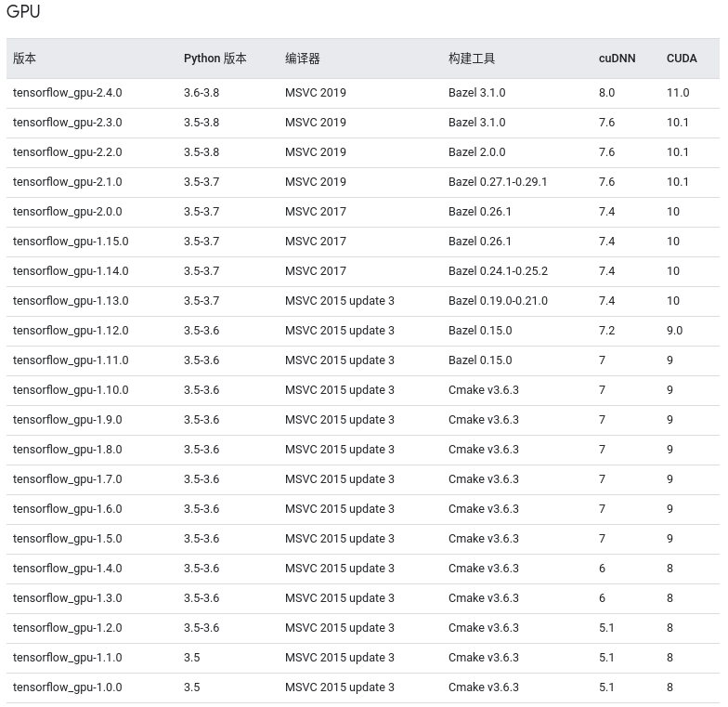Viewport: 728px width, 707px height.
Task: Click Cmake v3.6.3 in the 1.7.0 row
Action: tap(483, 479)
